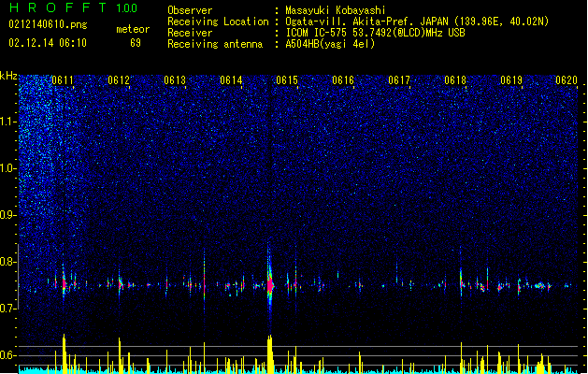
Task: Click the 0617 time marker
Action: click(399, 80)
